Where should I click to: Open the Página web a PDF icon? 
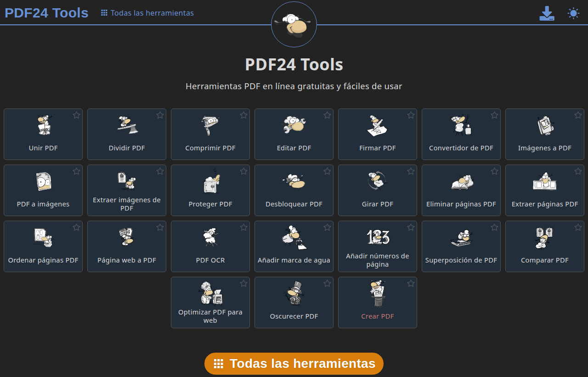tap(127, 236)
